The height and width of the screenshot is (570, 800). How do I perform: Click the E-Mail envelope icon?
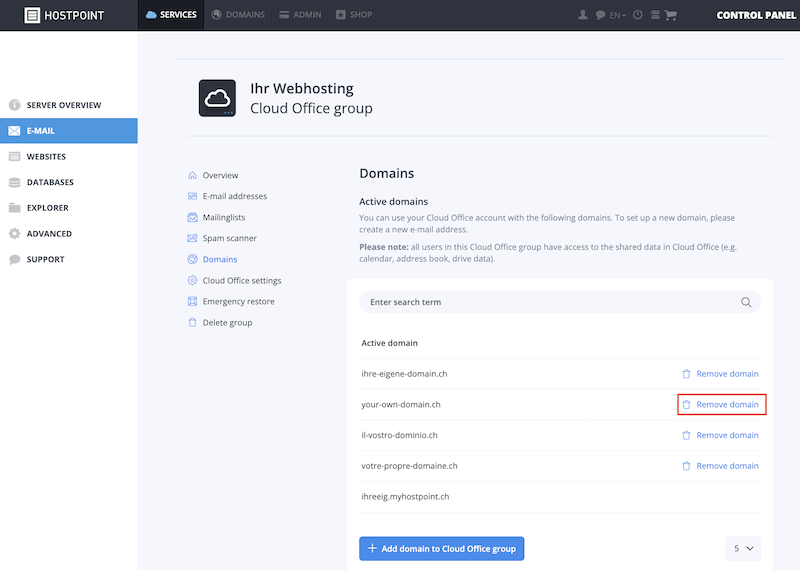click(x=14, y=131)
